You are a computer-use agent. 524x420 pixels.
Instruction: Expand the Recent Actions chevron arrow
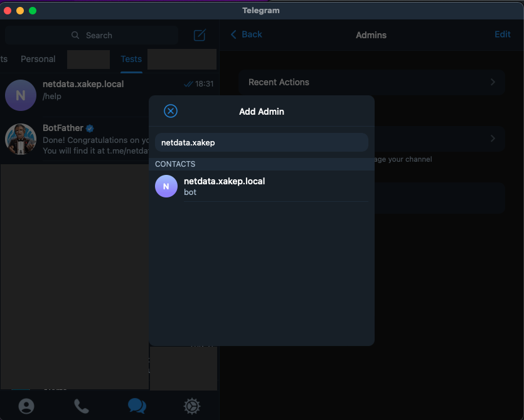493,82
